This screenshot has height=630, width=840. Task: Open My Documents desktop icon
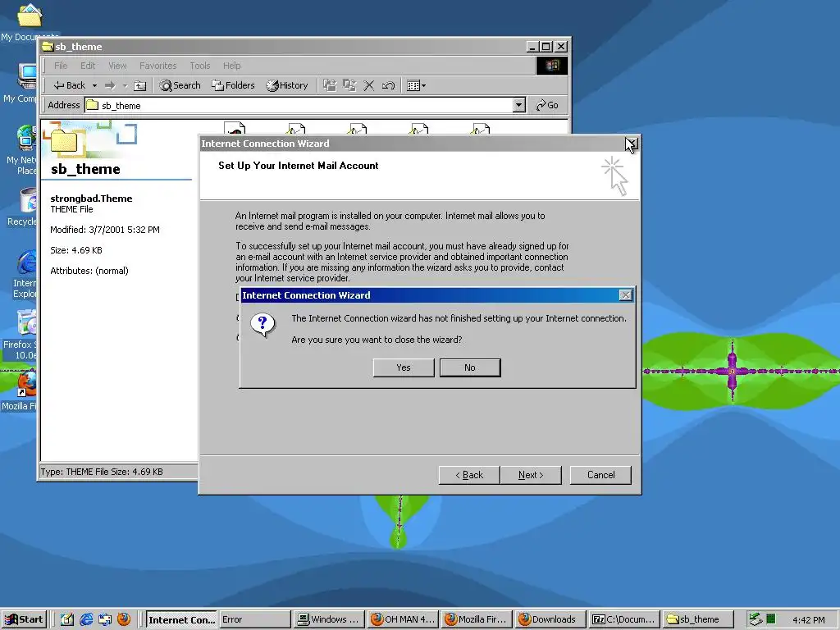pos(28,21)
